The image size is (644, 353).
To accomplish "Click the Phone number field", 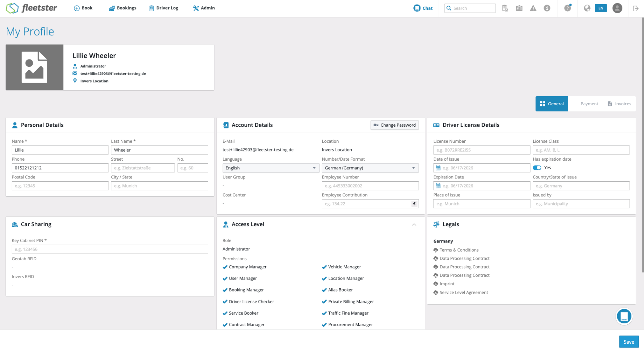I will pos(60,168).
